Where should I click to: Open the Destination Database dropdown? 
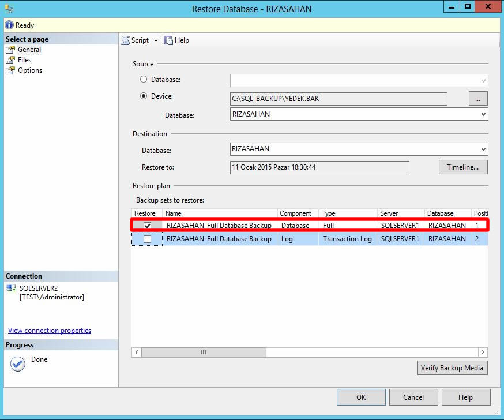(483, 149)
